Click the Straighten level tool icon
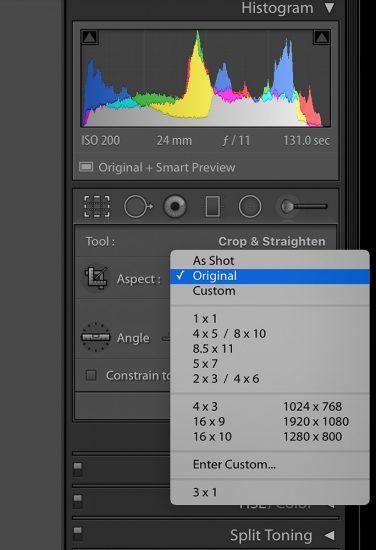376x550 pixels. (x=95, y=337)
